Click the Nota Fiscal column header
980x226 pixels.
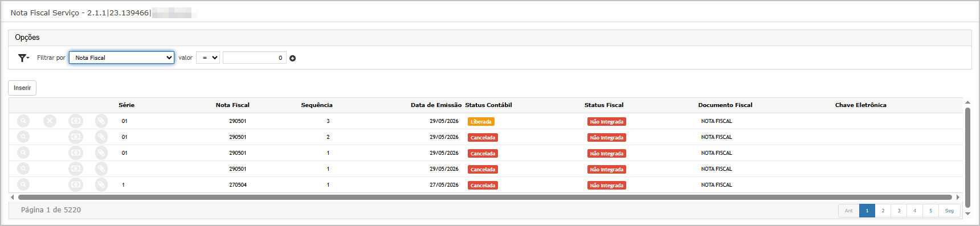tap(232, 105)
